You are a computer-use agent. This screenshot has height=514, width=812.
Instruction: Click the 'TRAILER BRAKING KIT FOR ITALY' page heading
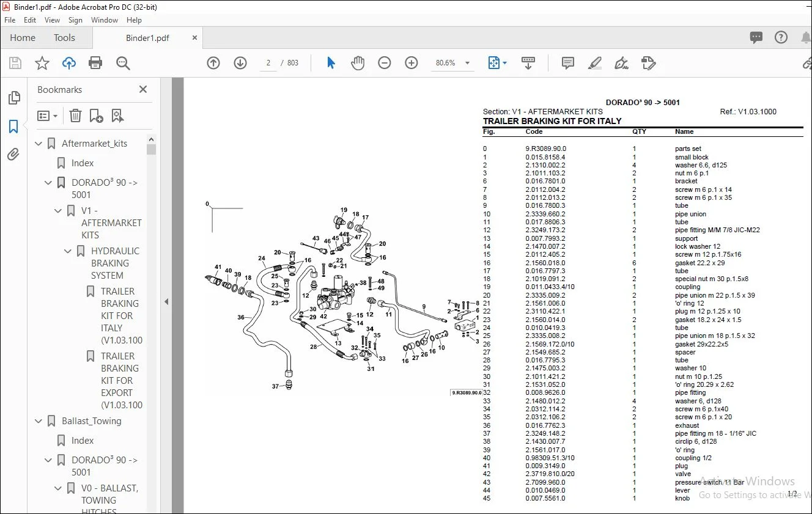(552, 121)
